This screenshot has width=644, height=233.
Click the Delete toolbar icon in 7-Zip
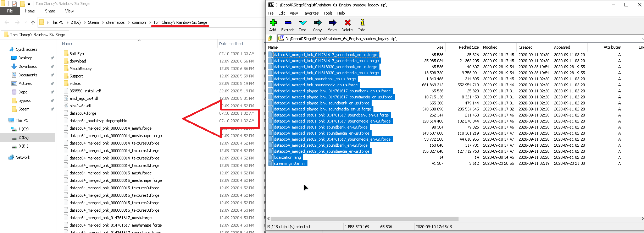point(347,25)
